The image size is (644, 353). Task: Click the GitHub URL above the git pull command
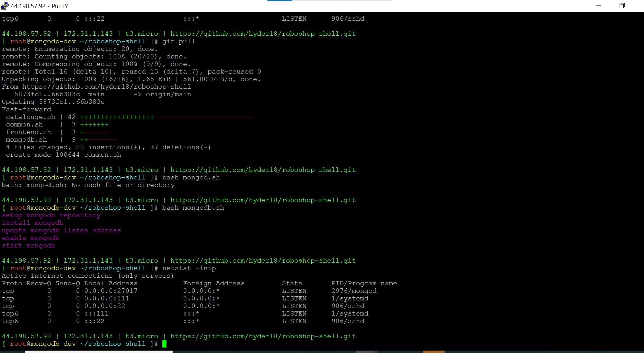point(263,34)
